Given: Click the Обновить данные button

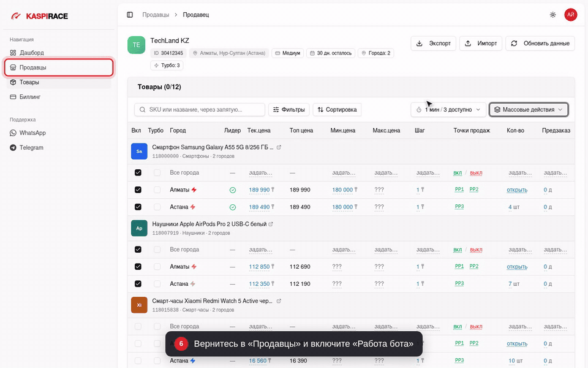Looking at the screenshot, I should (x=540, y=43).
